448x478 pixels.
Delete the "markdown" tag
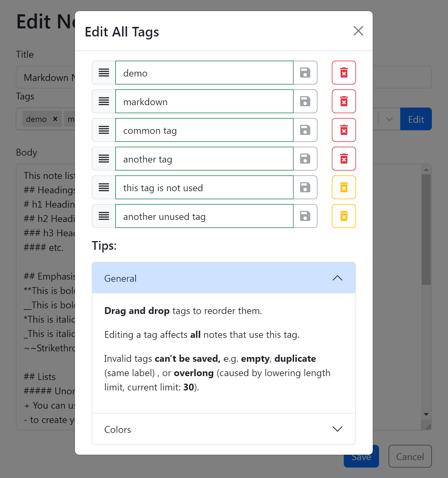[343, 101]
